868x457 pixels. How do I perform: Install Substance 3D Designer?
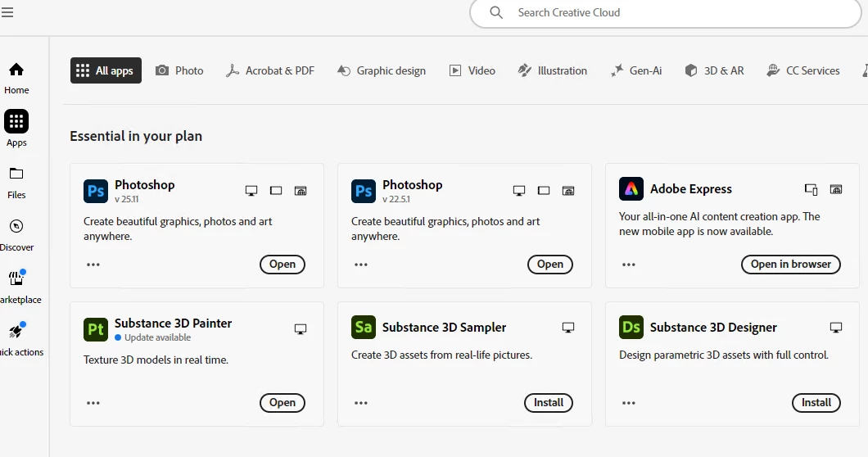[816, 403]
